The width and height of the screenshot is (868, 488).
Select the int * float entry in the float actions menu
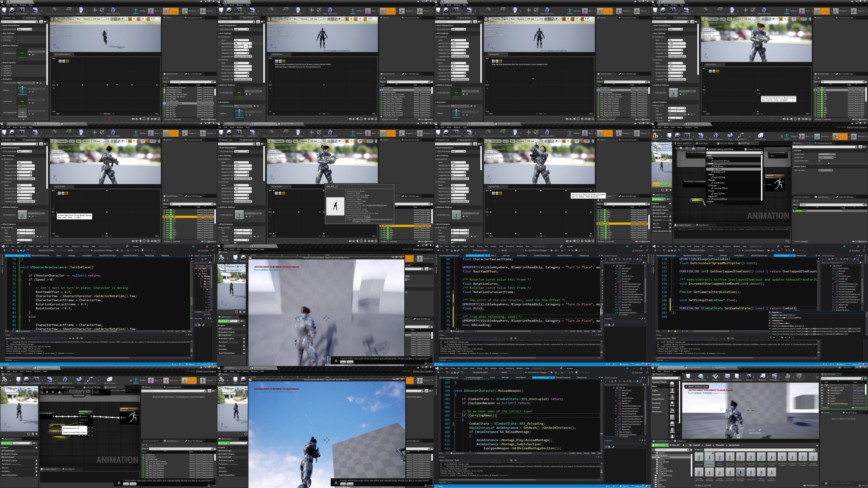(x=733, y=169)
